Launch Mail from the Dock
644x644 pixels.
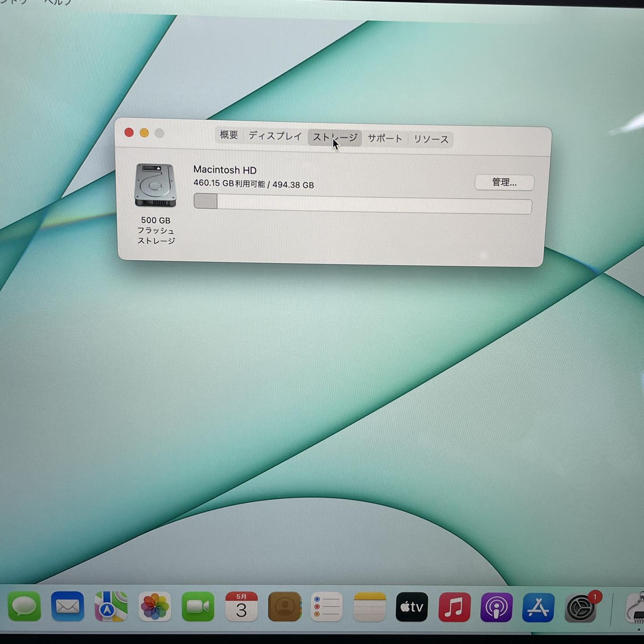(68, 606)
